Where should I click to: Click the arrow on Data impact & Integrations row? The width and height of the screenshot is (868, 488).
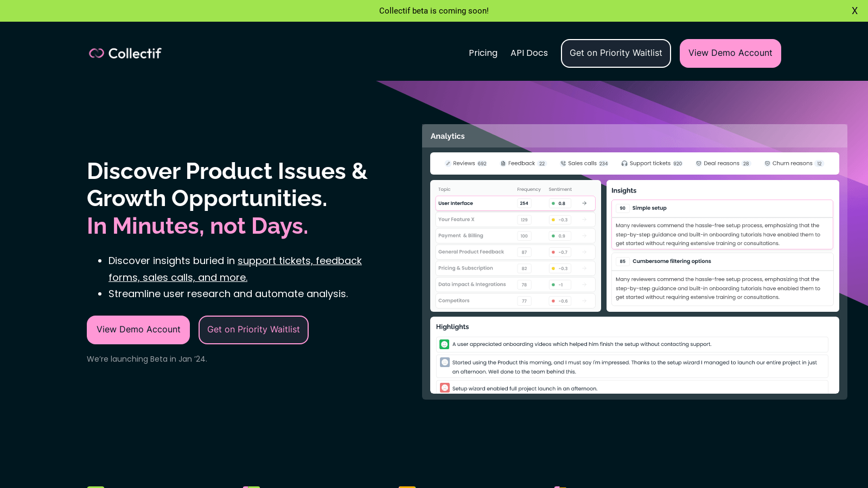coord(584,285)
